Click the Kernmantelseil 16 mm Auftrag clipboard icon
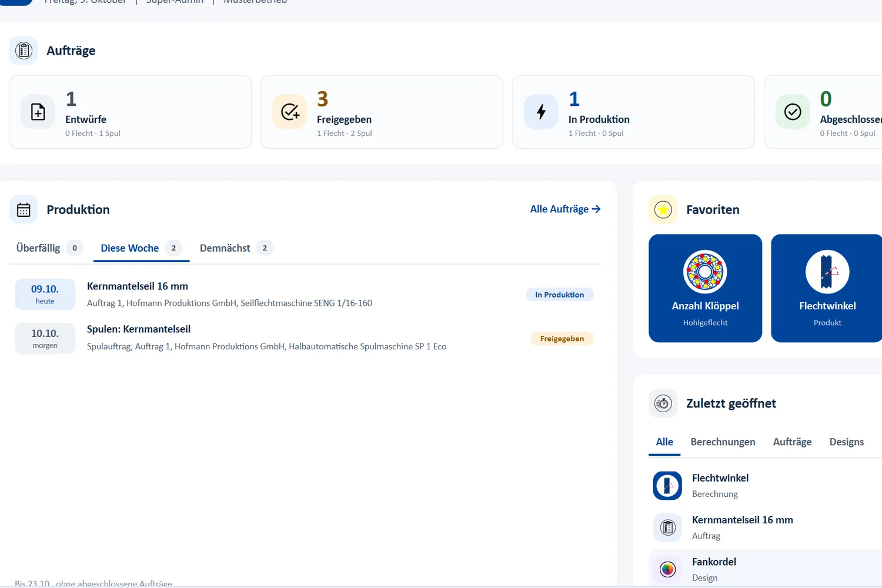Image resolution: width=882 pixels, height=588 pixels. click(x=667, y=527)
